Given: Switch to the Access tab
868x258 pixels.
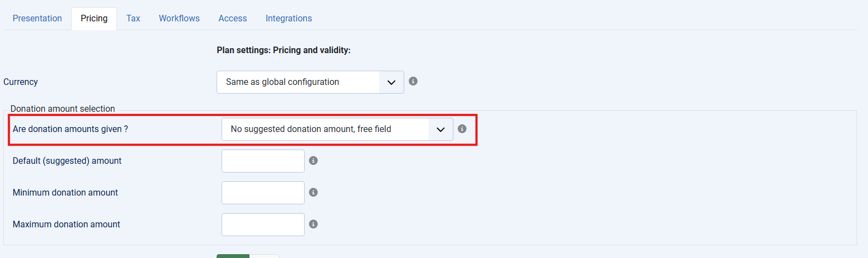Looking at the screenshot, I should click(x=232, y=18).
